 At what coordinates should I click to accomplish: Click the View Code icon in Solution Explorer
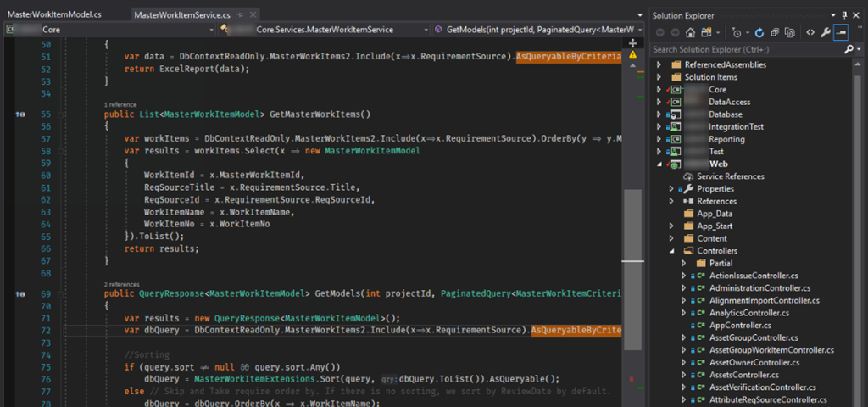click(810, 33)
